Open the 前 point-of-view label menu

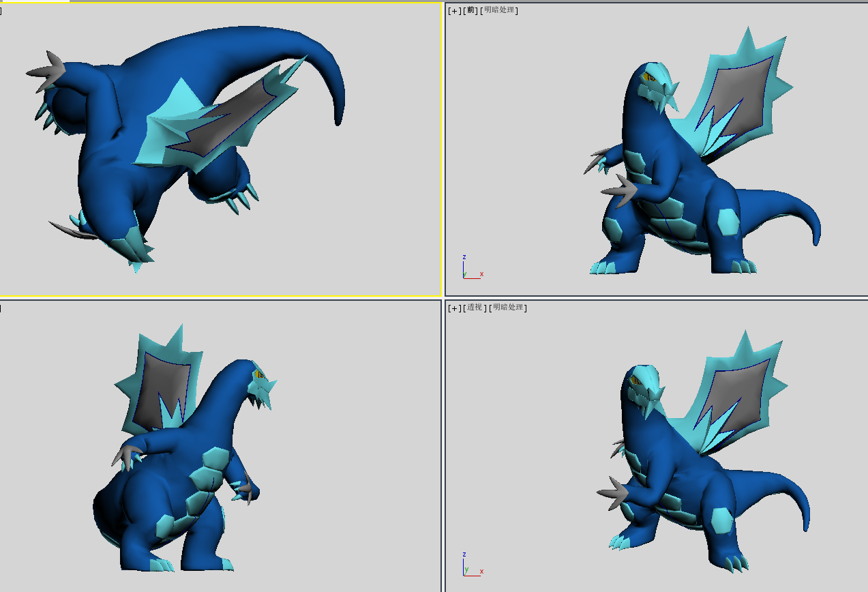[x=470, y=10]
